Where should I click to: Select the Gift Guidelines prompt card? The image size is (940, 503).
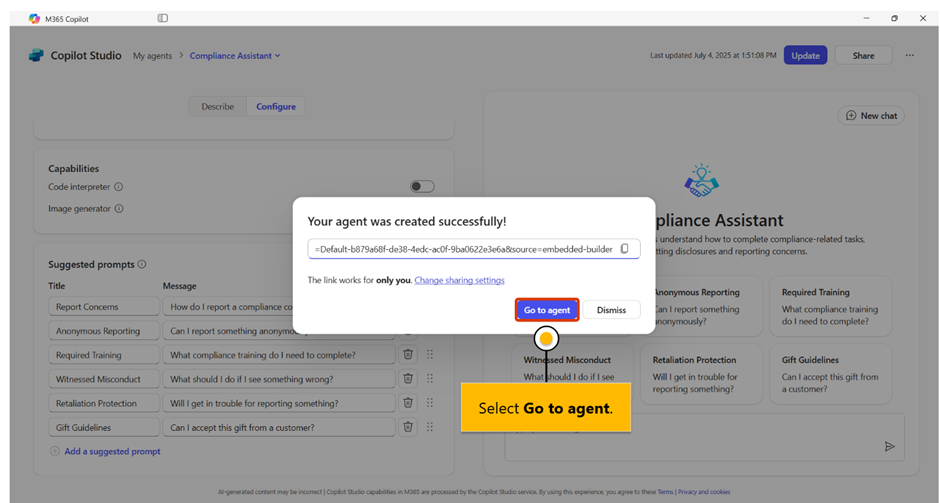[x=830, y=374]
